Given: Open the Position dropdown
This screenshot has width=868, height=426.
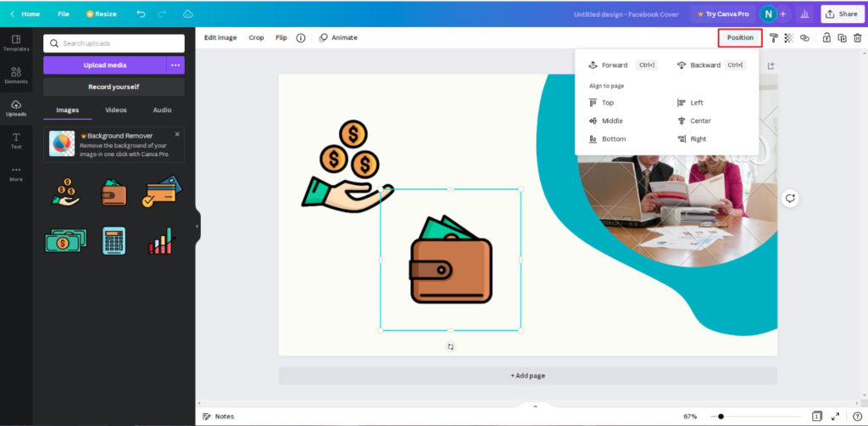Looking at the screenshot, I should click(x=739, y=37).
